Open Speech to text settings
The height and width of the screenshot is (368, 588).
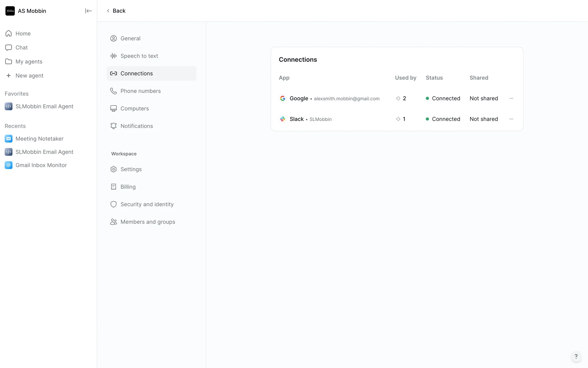(139, 56)
